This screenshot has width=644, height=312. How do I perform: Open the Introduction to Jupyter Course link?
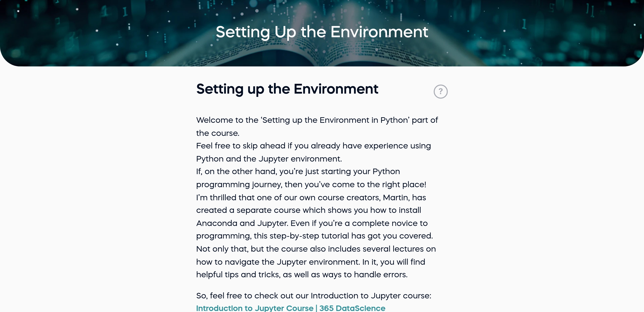291,308
